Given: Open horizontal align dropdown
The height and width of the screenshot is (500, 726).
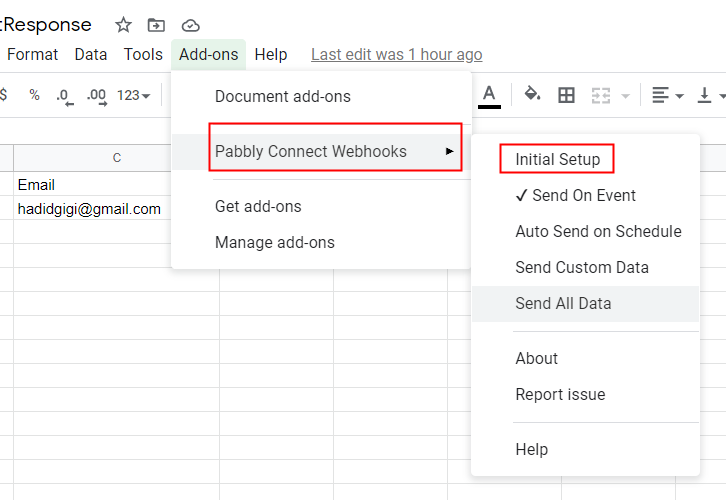Looking at the screenshot, I should (x=668, y=95).
